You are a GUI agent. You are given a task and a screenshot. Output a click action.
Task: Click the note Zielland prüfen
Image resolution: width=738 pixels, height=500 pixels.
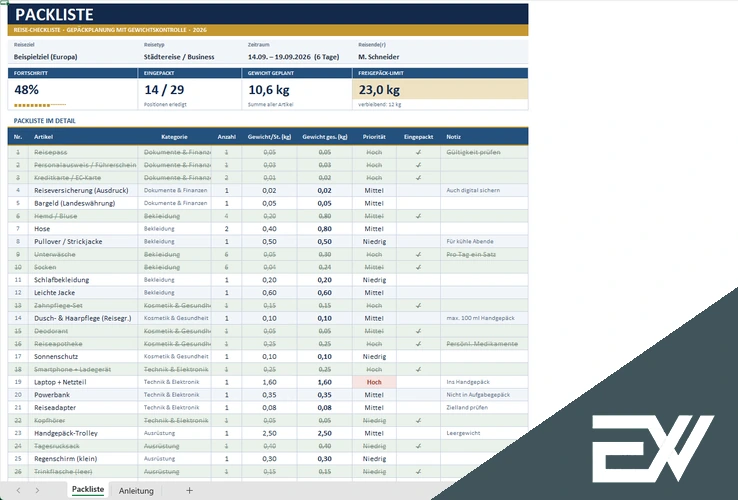[x=467, y=408]
